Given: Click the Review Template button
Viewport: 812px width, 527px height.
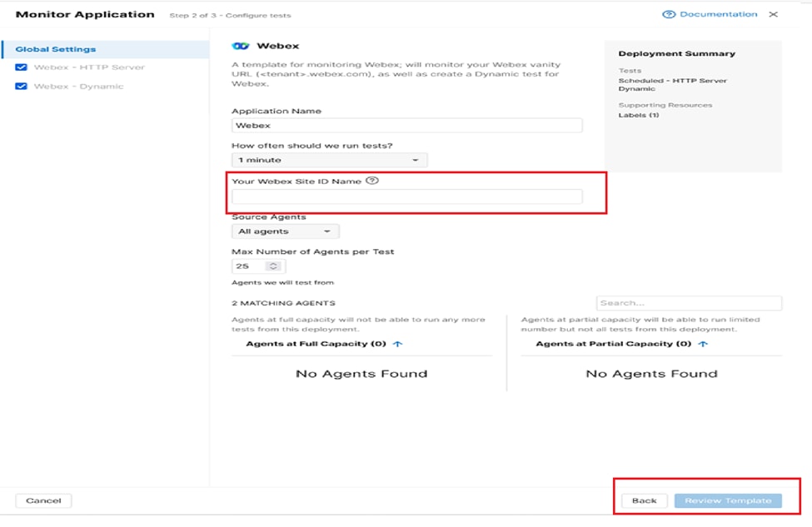Looking at the screenshot, I should pyautogui.click(x=728, y=500).
